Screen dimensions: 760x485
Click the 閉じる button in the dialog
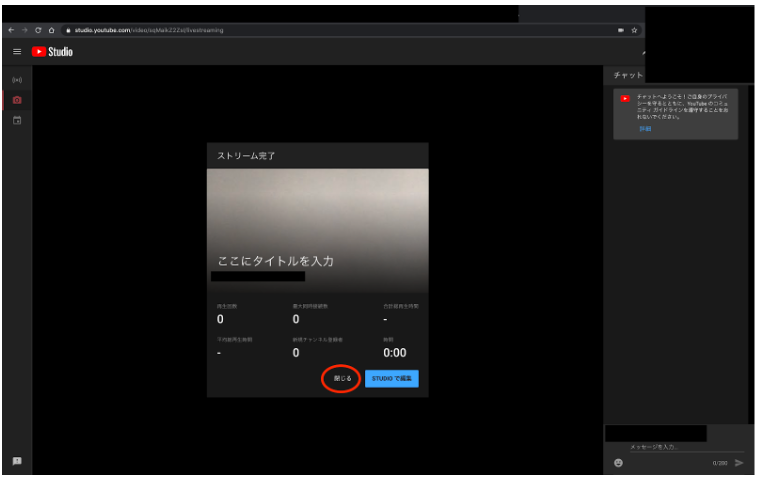[342, 379]
